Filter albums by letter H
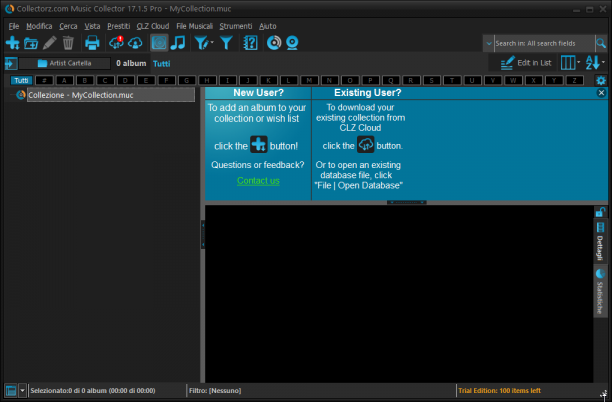The width and height of the screenshot is (612, 402). (207, 80)
